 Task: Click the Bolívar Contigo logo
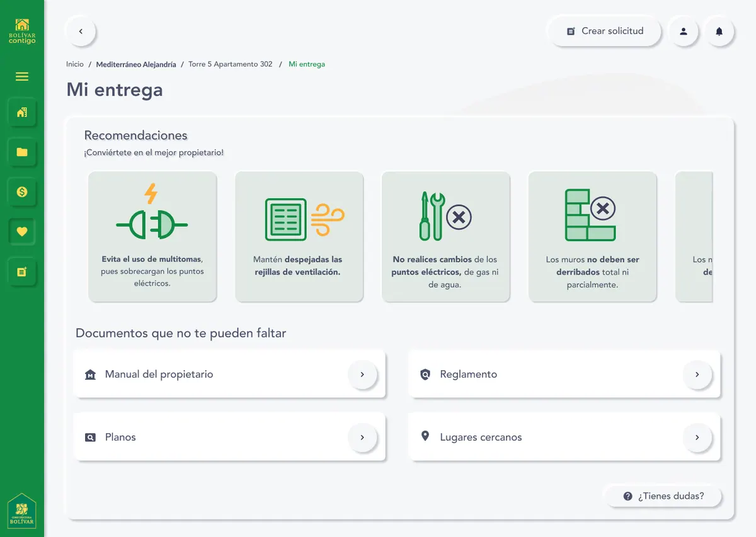tap(22, 31)
